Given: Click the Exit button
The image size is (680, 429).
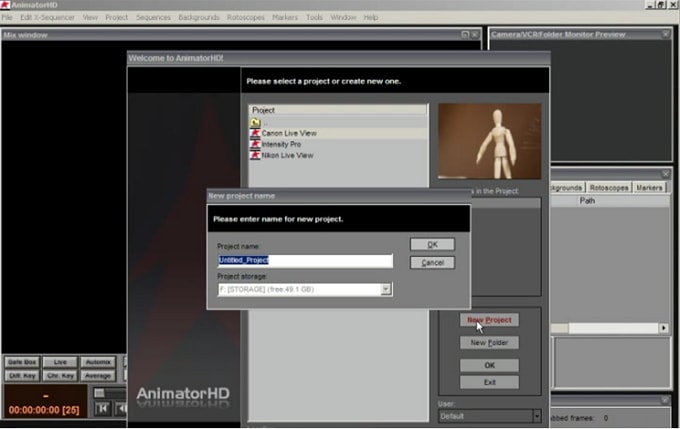Looking at the screenshot, I should [489, 382].
